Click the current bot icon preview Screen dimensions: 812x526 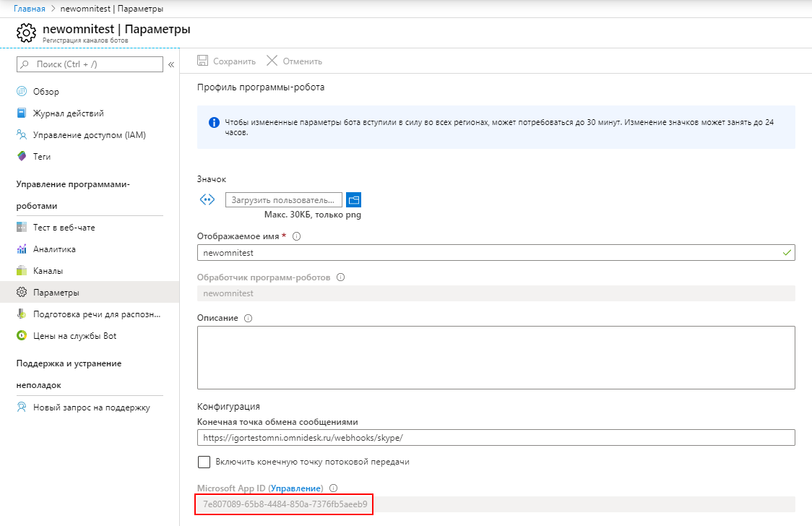click(x=207, y=200)
